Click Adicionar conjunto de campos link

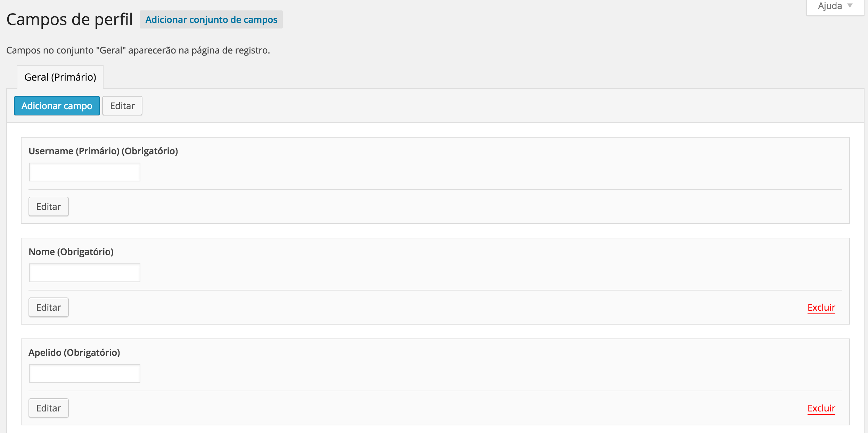[x=211, y=20]
